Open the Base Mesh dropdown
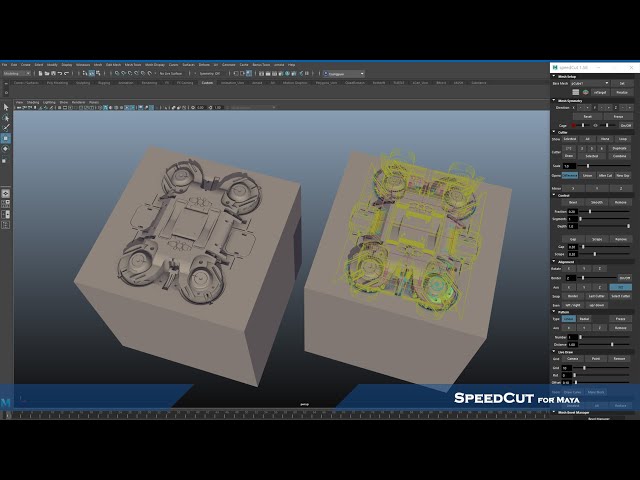 590,83
